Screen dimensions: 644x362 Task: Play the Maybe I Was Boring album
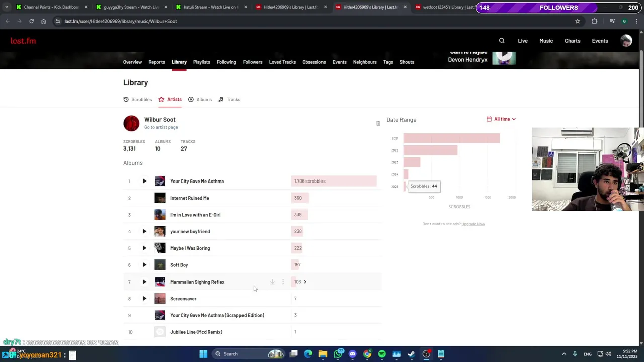tap(144, 248)
